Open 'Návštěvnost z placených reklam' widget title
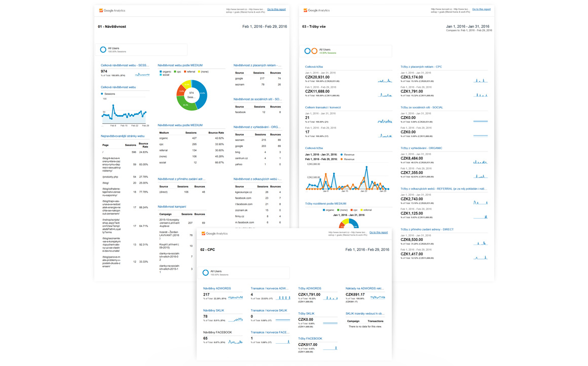The image size is (588, 366). pos(258,65)
